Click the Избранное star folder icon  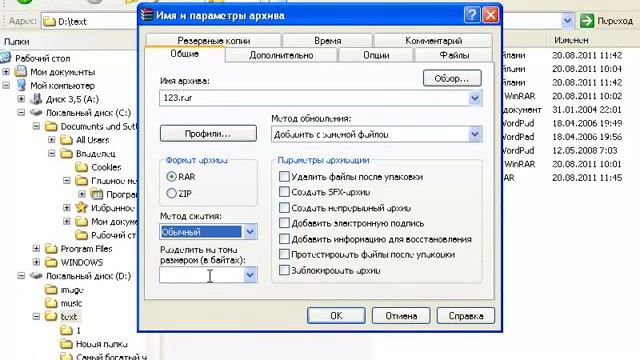(x=82, y=207)
